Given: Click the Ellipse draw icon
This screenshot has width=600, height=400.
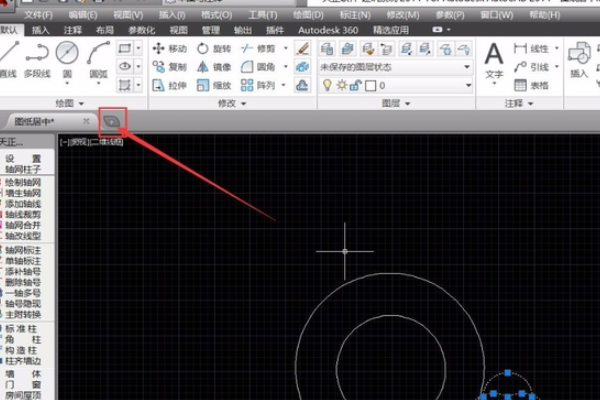Looking at the screenshot, I should pos(125,67).
